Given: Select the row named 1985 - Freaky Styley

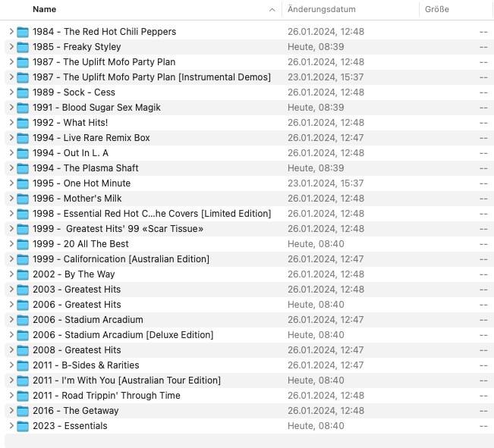Looking at the screenshot, I should pyautogui.click(x=249, y=47).
